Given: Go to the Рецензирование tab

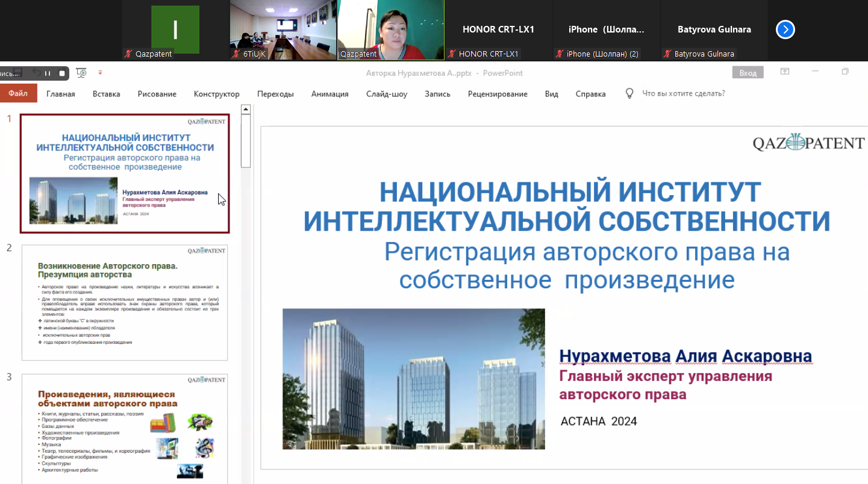Looking at the screenshot, I should (497, 94).
